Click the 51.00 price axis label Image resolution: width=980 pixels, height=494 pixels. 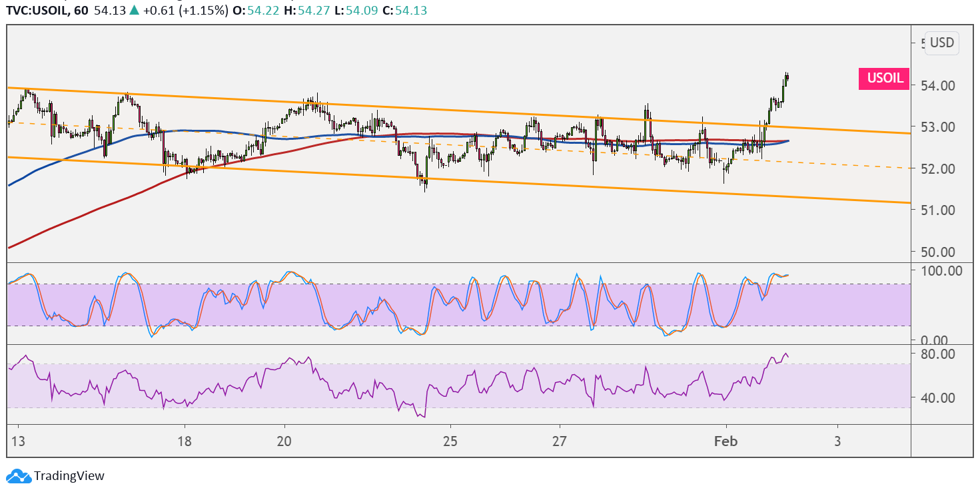tap(939, 210)
